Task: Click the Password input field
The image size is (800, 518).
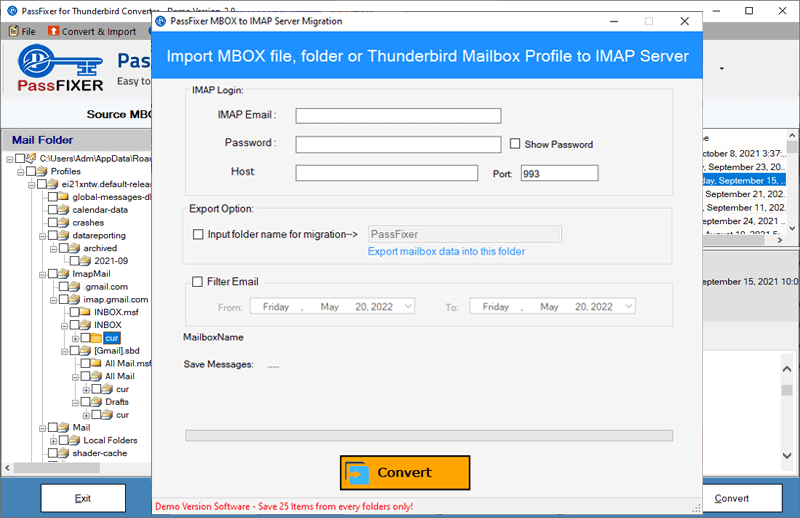Action: 398,144
